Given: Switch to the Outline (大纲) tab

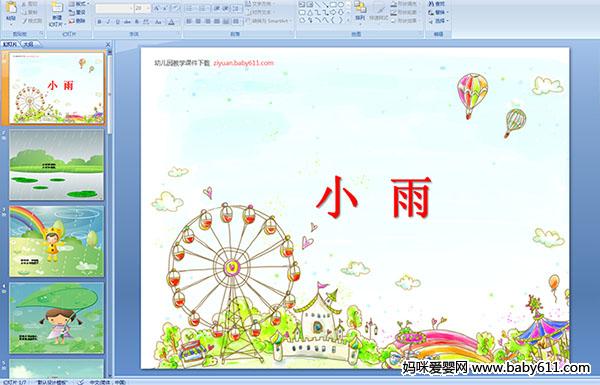Looking at the screenshot, I should 29,44.
